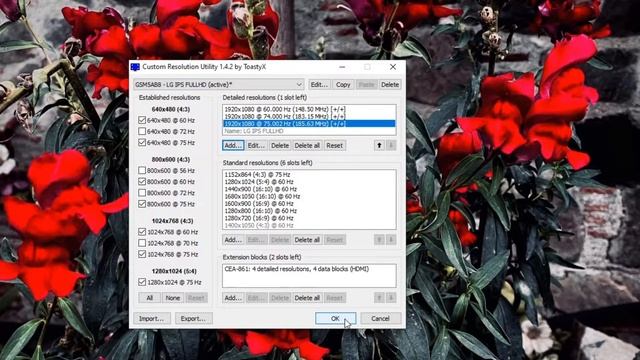Toggle 1024x768 @ 75 Hz checkbox
This screenshot has width=640, height=360.
[142, 254]
